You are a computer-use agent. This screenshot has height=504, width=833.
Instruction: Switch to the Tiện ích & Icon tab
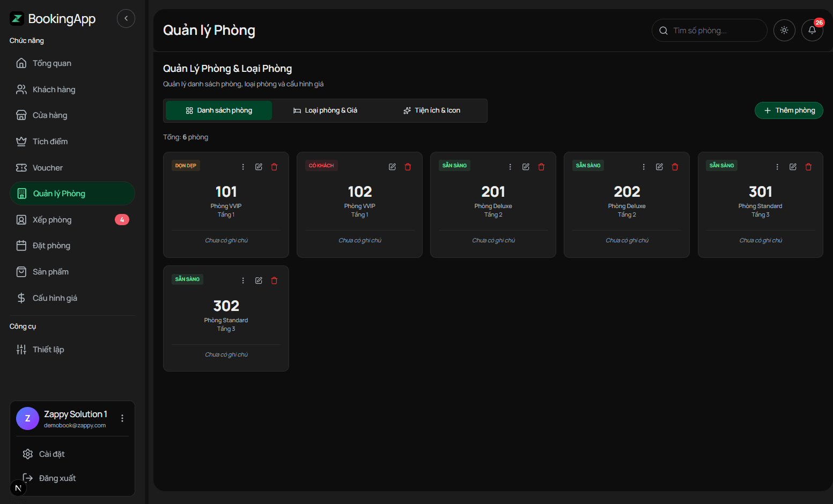432,110
